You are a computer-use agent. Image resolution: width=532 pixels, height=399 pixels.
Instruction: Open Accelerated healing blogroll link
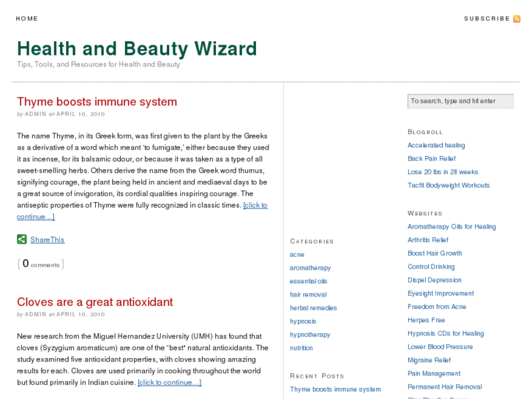[436, 146]
